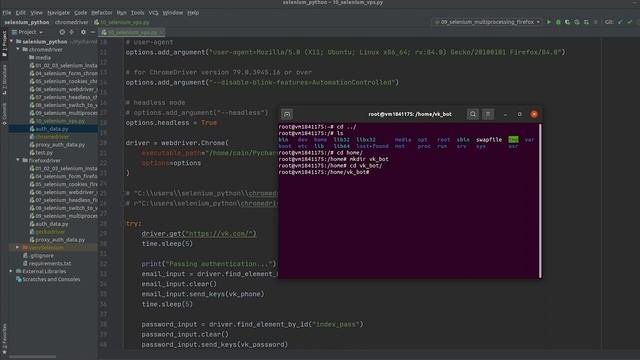Click the 'options.headless = True' code line
The image size is (640, 360).
(171, 122)
